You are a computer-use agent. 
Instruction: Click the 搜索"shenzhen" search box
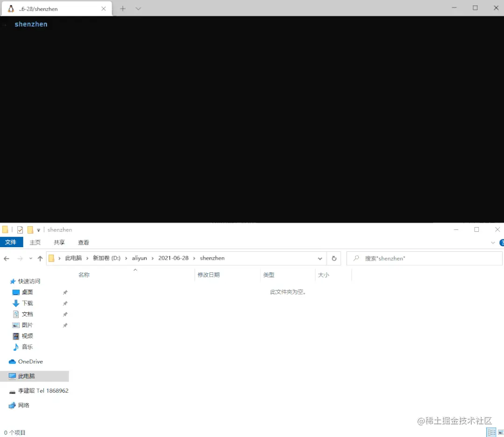424,258
